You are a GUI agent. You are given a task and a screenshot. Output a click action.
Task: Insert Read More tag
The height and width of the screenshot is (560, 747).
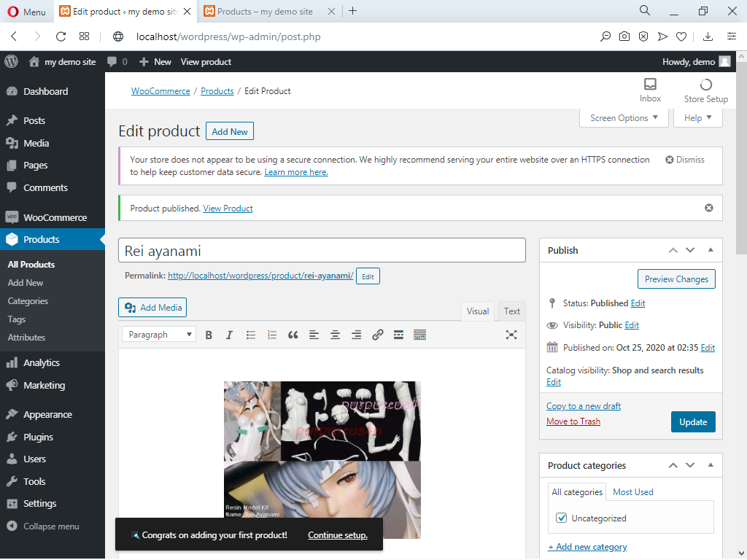tap(399, 335)
